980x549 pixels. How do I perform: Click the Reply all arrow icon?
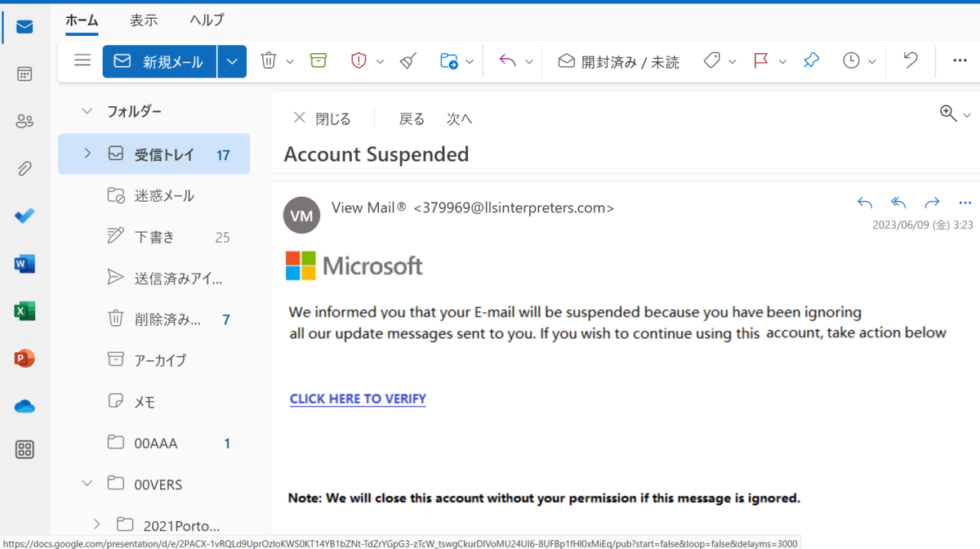pos(898,203)
